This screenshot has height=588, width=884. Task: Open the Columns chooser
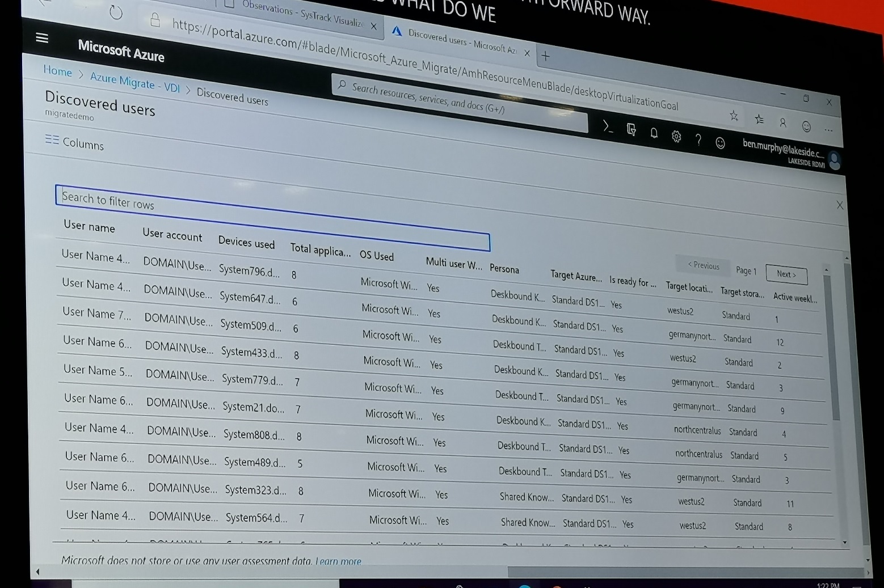tap(74, 142)
